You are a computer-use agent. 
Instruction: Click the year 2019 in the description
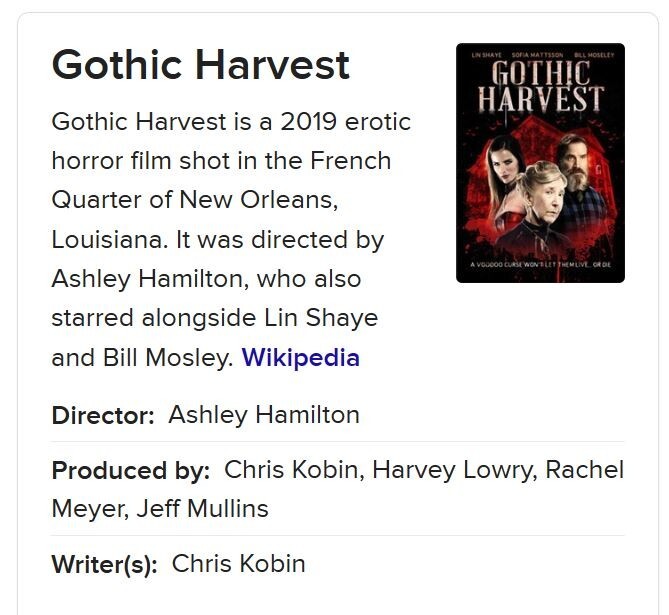[308, 122]
